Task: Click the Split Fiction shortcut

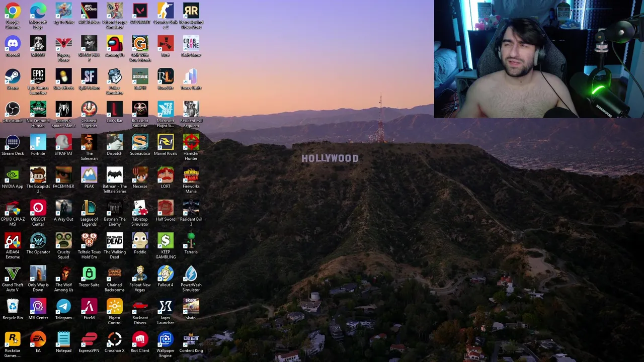Action: 89,76
